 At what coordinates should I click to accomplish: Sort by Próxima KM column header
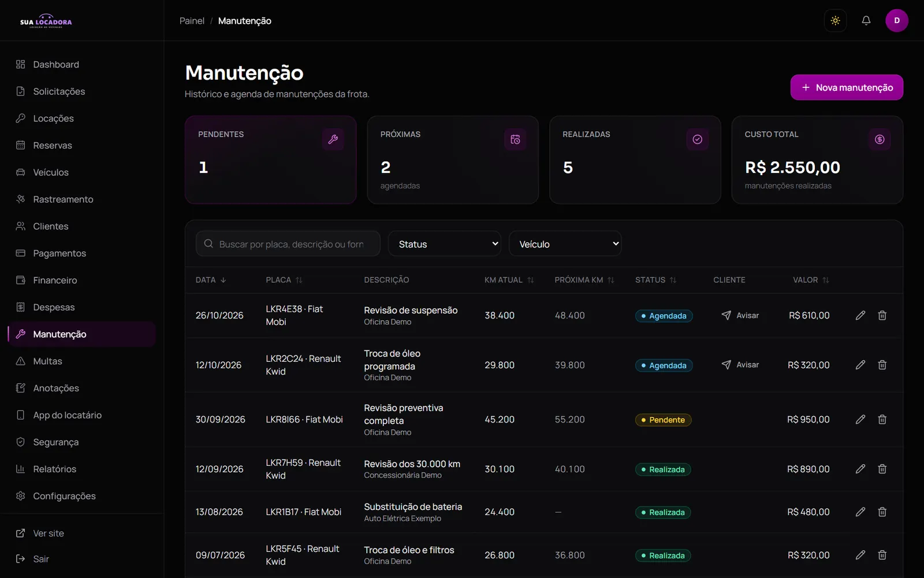point(584,280)
